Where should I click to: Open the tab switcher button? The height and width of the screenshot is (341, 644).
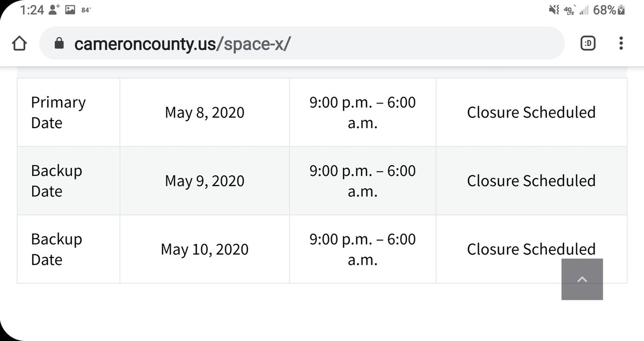point(588,43)
